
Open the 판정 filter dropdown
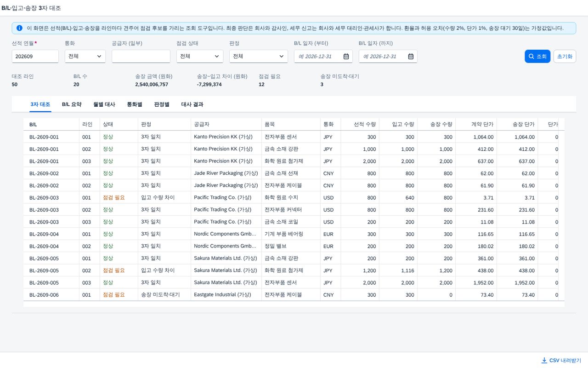pyautogui.click(x=259, y=57)
